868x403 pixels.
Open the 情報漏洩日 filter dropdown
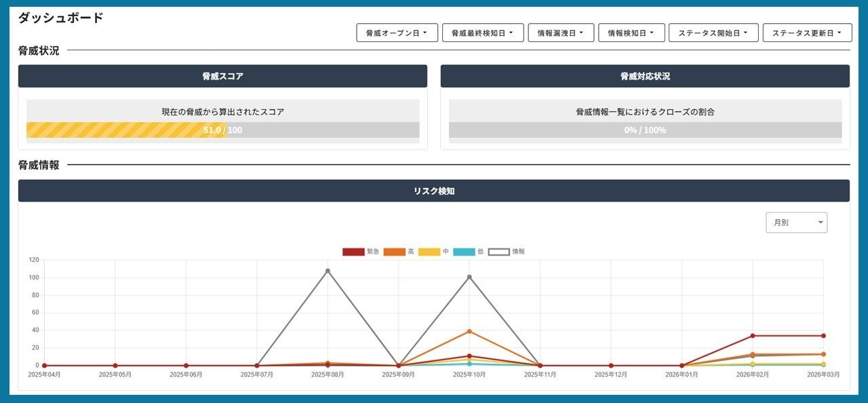[x=561, y=33]
